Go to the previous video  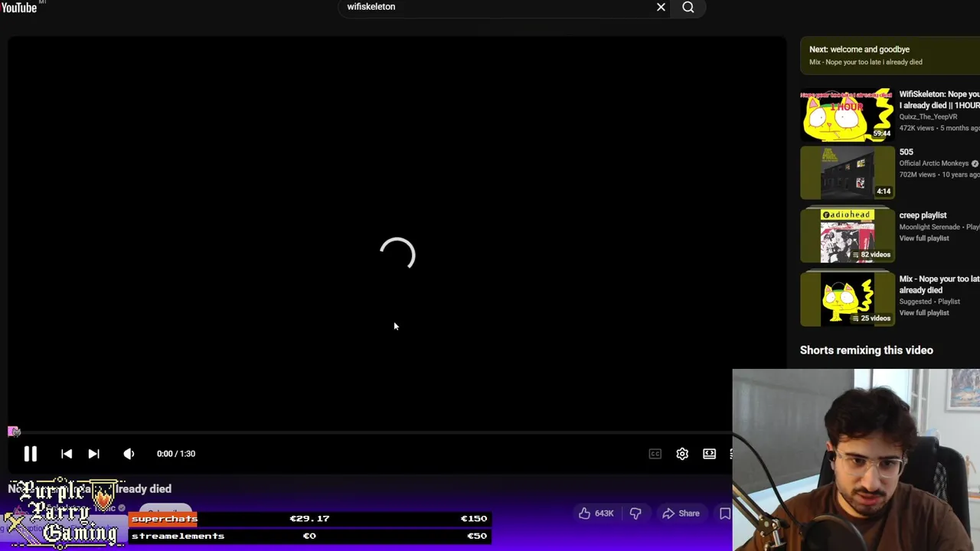point(67,454)
